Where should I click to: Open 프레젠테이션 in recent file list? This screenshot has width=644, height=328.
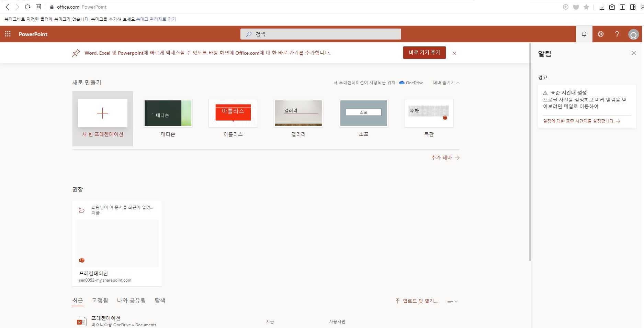[x=106, y=318]
